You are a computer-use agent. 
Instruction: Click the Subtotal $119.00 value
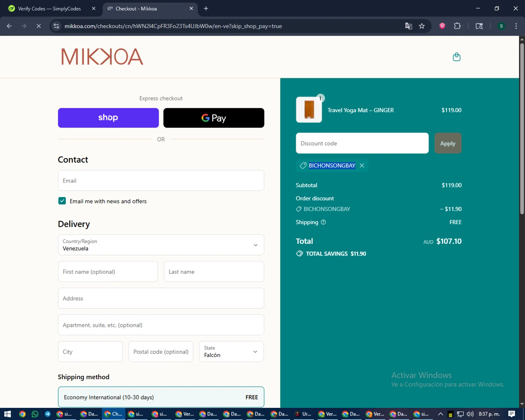(451, 185)
